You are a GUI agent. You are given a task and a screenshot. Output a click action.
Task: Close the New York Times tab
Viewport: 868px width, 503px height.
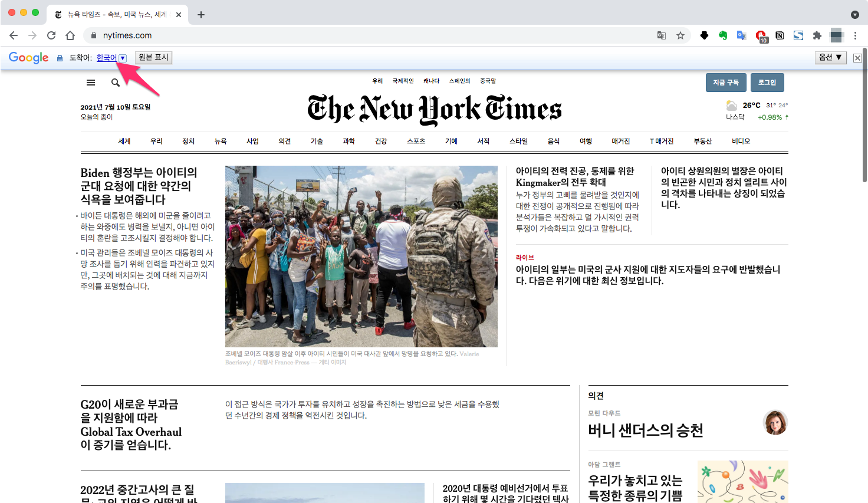[x=179, y=15]
